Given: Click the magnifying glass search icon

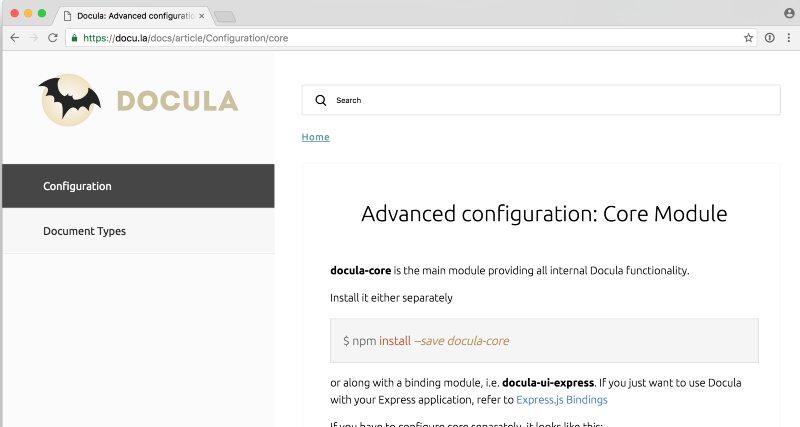Looking at the screenshot, I should [x=321, y=100].
